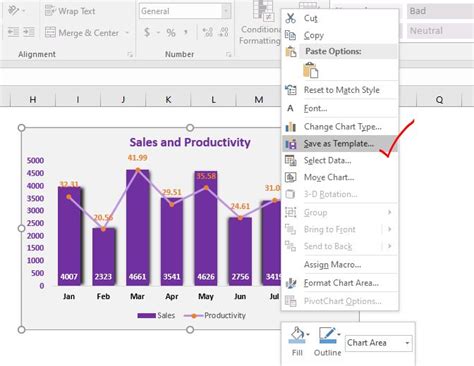474x366 pixels.
Task: Click the paste clipboard icon under Paste Options
Action: pyautogui.click(x=310, y=70)
